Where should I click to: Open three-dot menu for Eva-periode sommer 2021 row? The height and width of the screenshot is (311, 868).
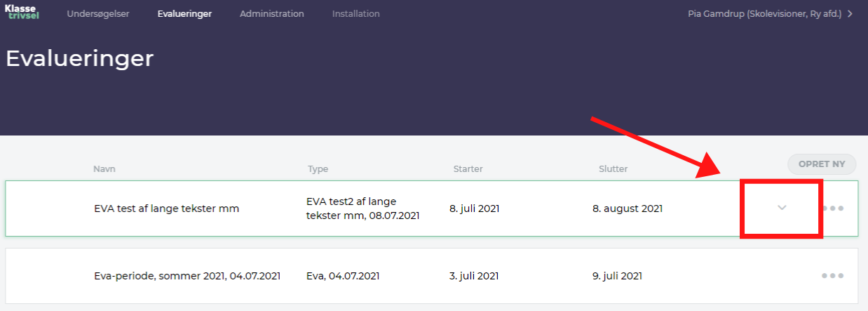pos(832,276)
